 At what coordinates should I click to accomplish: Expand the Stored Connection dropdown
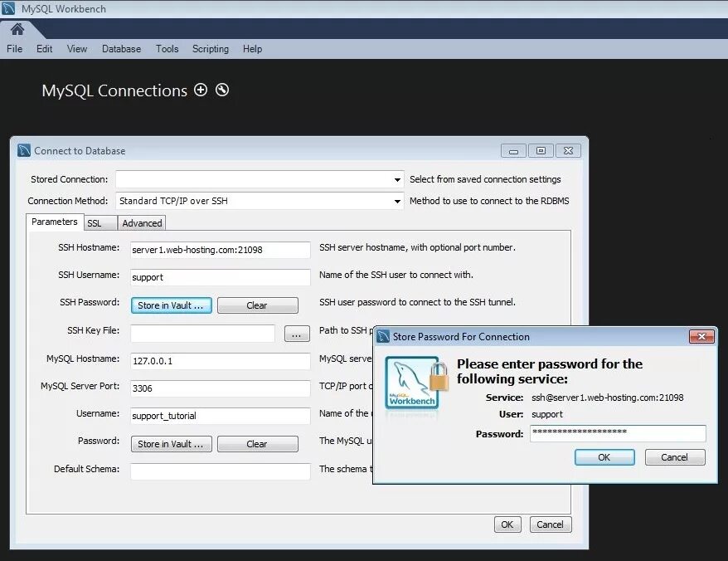[397, 179]
